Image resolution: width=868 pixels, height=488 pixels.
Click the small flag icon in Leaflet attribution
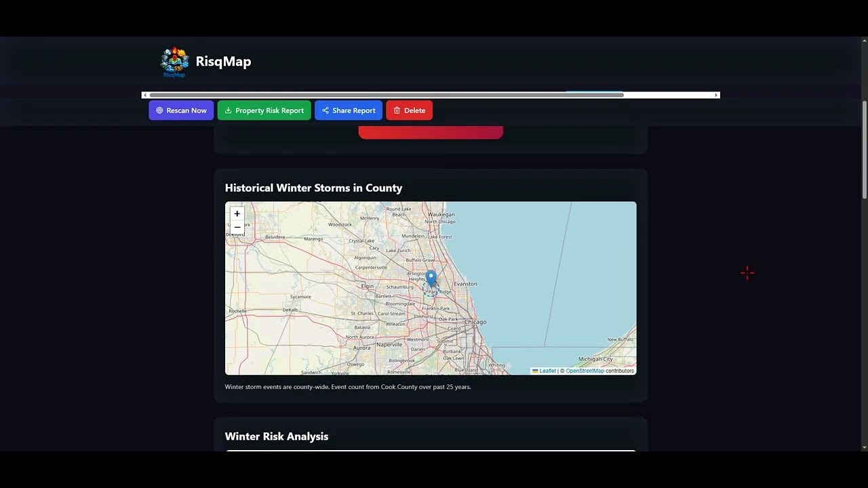535,371
